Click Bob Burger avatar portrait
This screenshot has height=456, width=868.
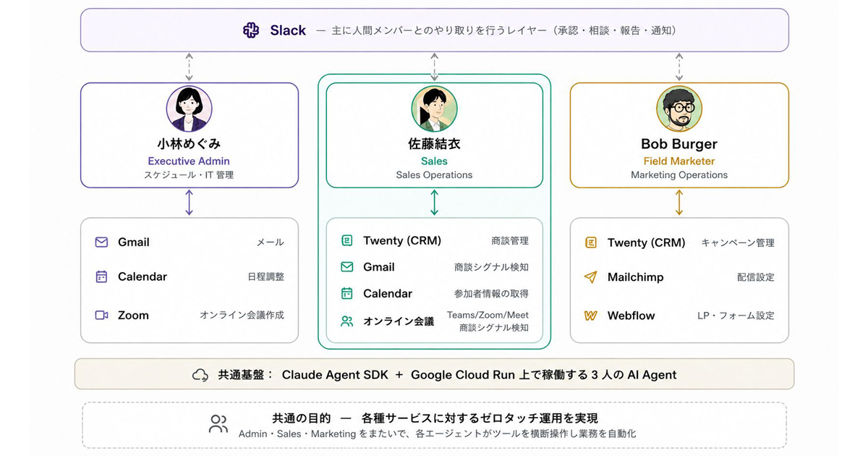(679, 109)
